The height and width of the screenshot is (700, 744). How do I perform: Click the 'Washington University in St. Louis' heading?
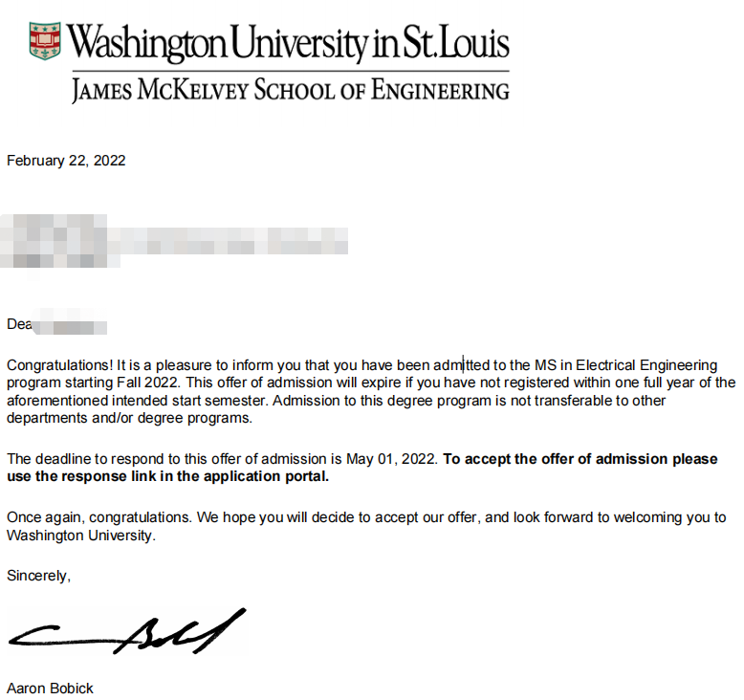pos(288,42)
